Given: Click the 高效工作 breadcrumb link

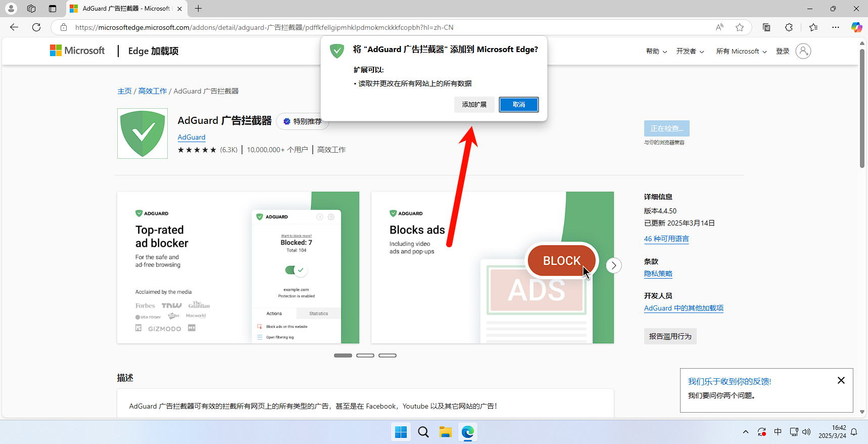Looking at the screenshot, I should point(153,91).
